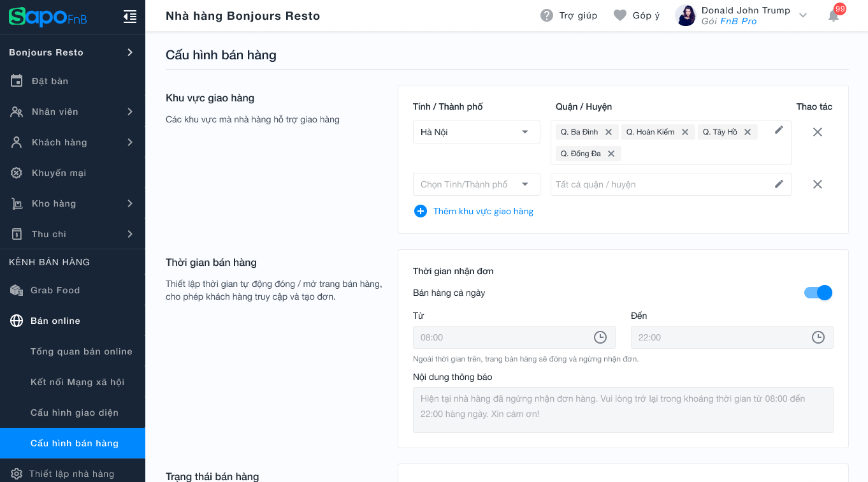Open the Chọn Tỉnh/Thành phố dropdown

click(476, 184)
